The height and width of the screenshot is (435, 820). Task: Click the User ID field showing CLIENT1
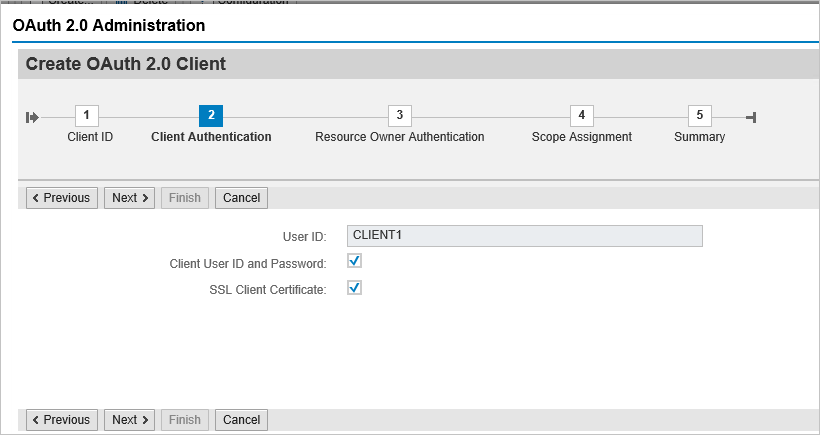[524, 236]
